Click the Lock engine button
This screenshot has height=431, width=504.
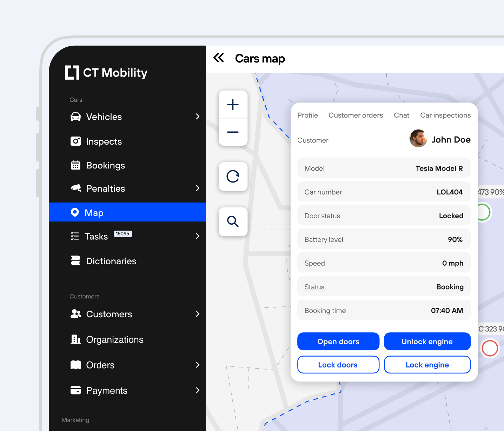coord(427,365)
